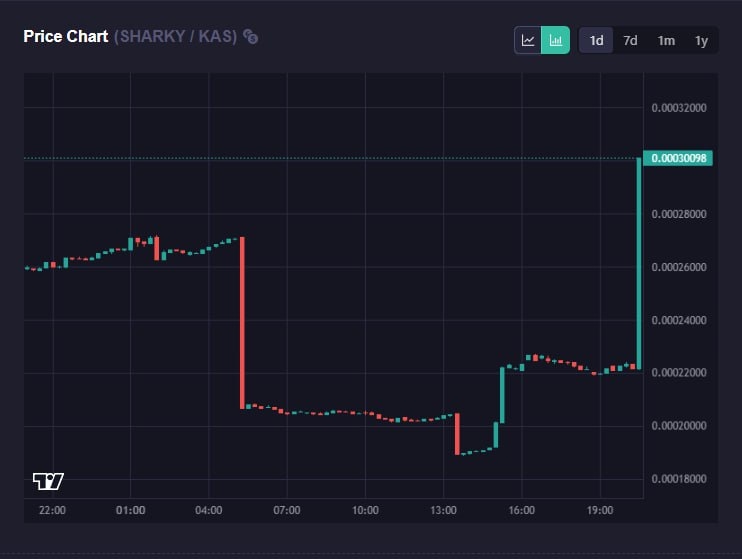Screen dimensions: 742x559
Task: Click the 04:00 time axis label
Action: [x=209, y=510]
